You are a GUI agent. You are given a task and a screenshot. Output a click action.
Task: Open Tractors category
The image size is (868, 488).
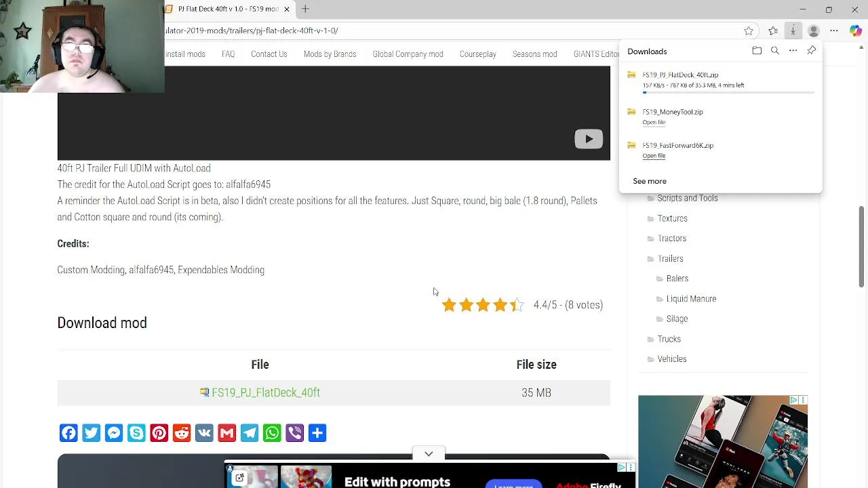click(x=671, y=239)
